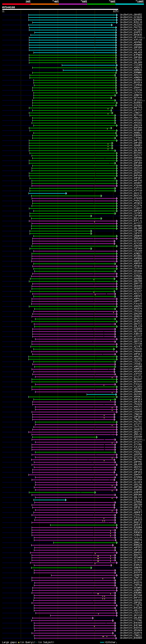This screenshot has width=146, height=644.
Task: Click the UniRef100_B8XC41 label
Action: [131, 196]
